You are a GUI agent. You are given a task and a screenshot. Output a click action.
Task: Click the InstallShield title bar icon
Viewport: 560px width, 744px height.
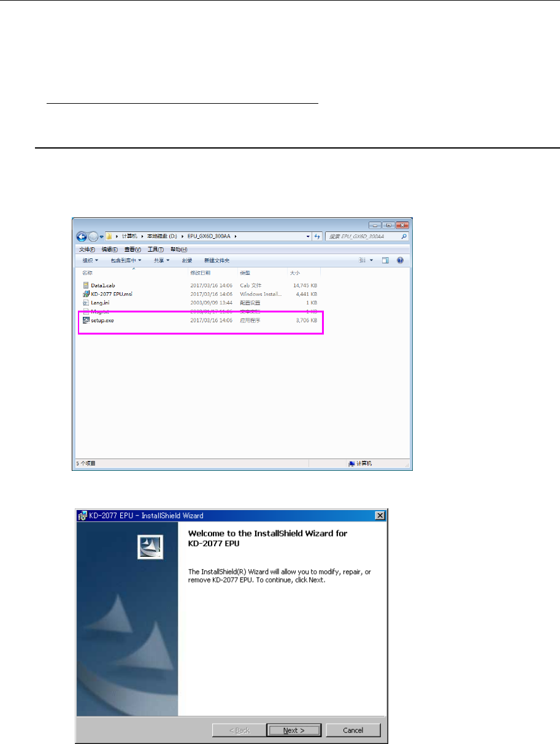(83, 516)
